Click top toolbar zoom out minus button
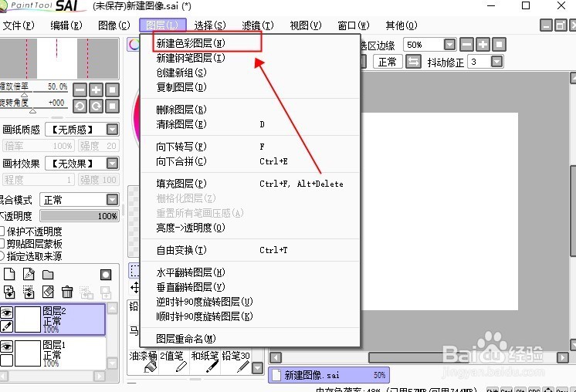 (x=466, y=45)
